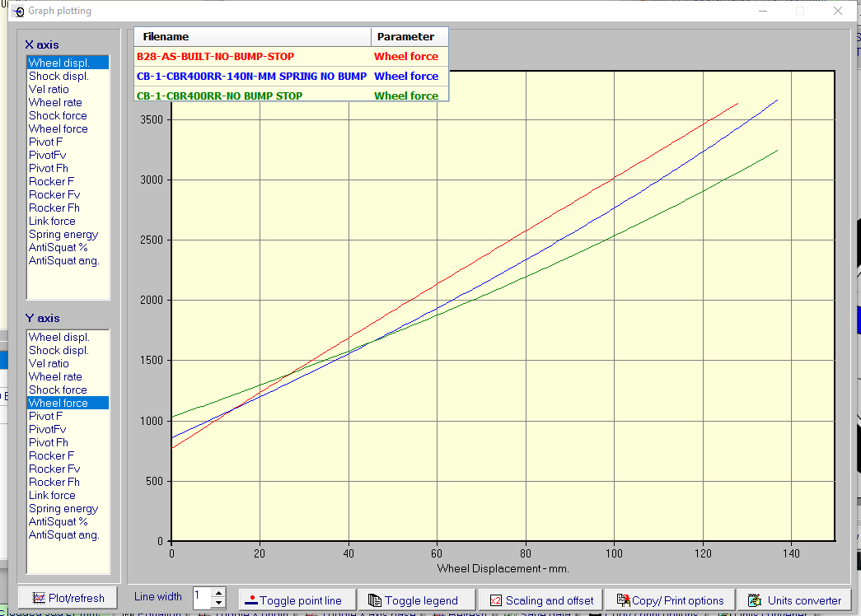Select Vel ratio in X axis list
The width and height of the screenshot is (861, 616).
tap(49, 89)
